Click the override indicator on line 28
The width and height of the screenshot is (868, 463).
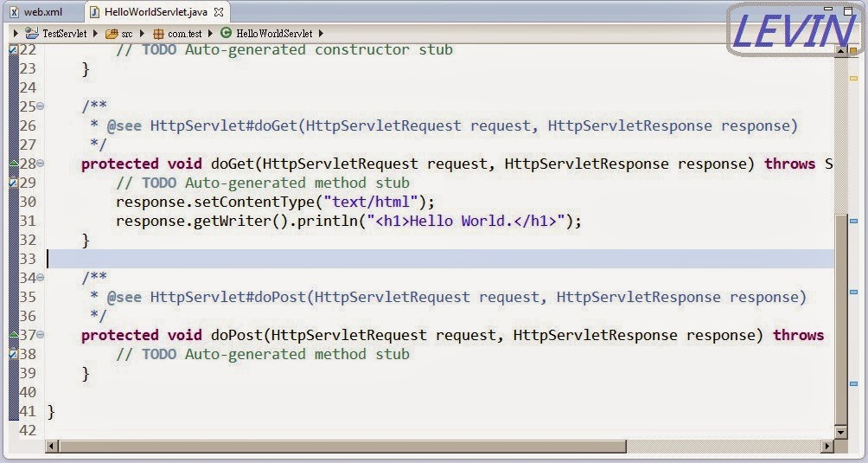[x=13, y=163]
